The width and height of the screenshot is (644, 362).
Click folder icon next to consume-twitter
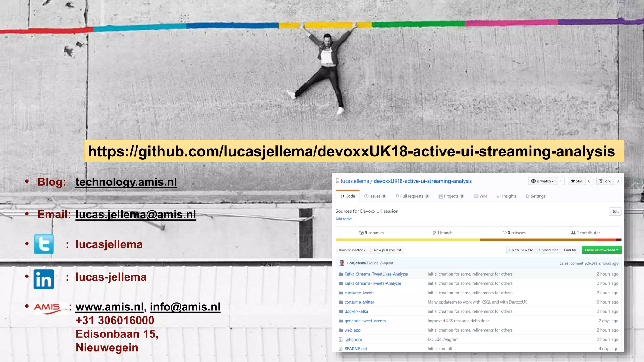(341, 302)
